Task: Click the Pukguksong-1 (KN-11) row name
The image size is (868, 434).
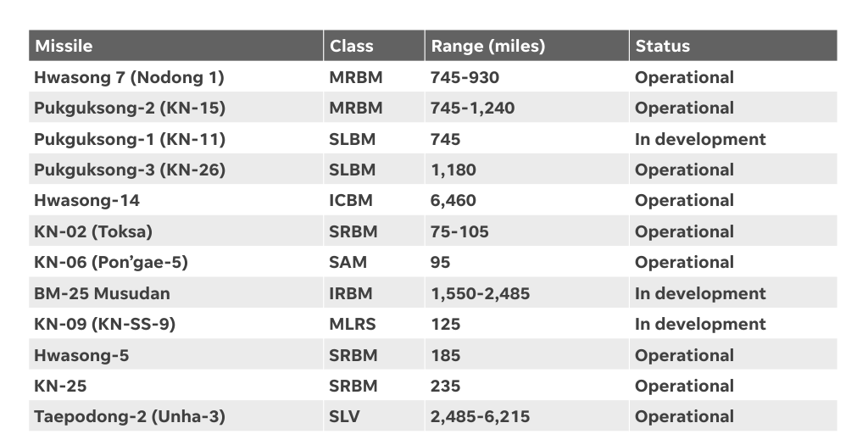Action: click(x=129, y=139)
